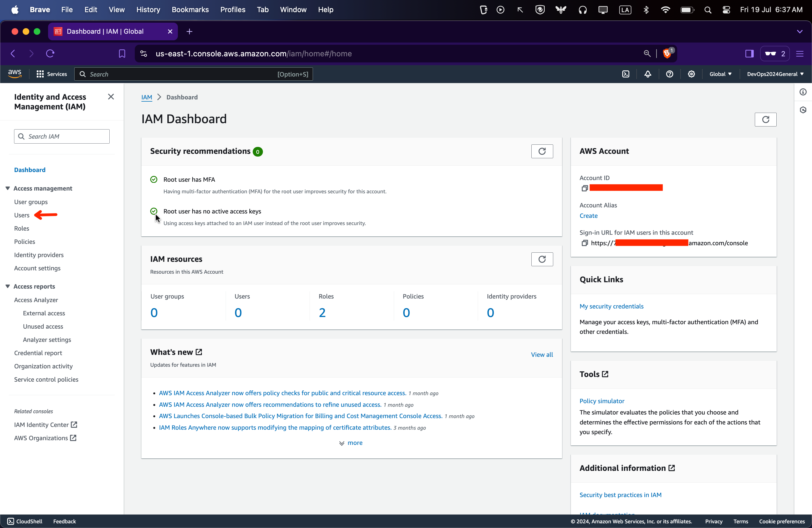The image size is (812, 528).
Task: Open the info panel icon on right edge
Action: 803,92
